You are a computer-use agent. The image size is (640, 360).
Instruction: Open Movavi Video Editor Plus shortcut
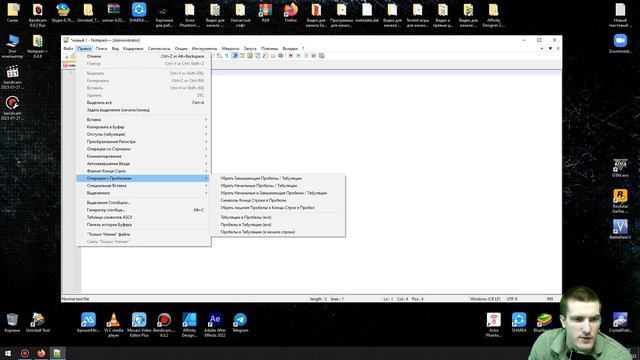[139, 325]
